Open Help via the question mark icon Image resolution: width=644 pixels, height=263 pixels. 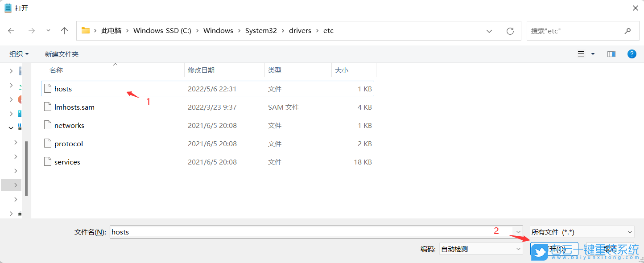pos(632,54)
